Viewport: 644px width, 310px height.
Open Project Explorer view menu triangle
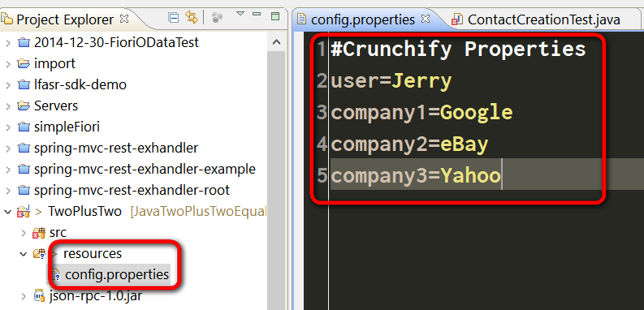(x=240, y=14)
